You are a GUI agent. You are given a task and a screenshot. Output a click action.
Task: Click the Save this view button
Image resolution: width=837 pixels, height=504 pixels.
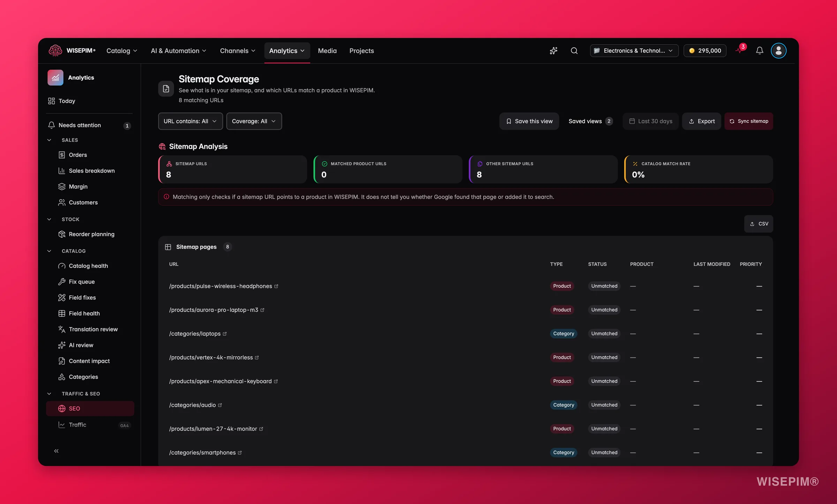pyautogui.click(x=529, y=121)
